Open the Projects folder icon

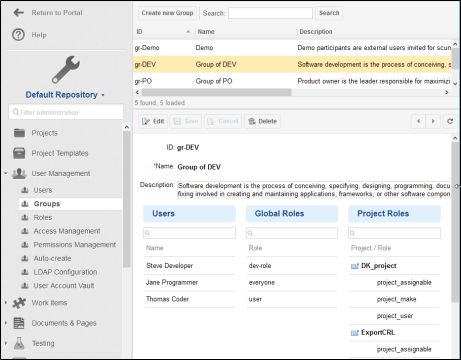19,133
